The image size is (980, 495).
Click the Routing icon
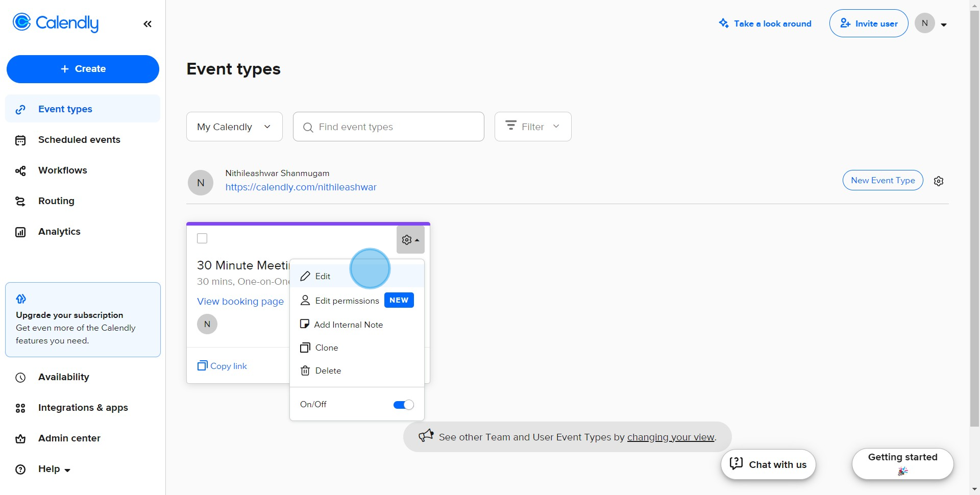point(20,202)
